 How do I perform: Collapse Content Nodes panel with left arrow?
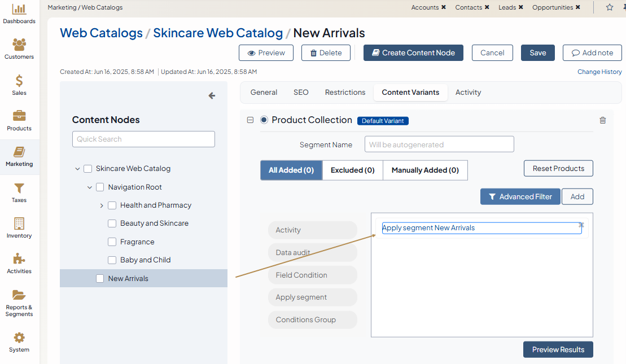pyautogui.click(x=212, y=96)
